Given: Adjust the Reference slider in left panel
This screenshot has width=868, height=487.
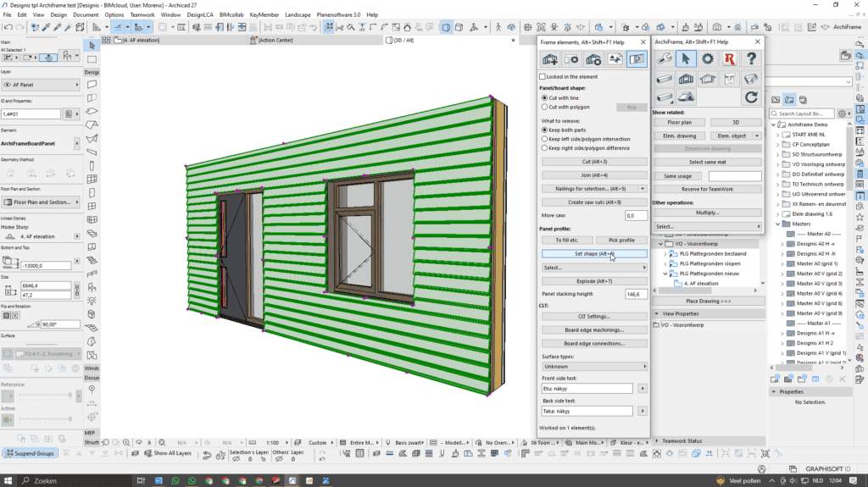Looking at the screenshot, I should point(45,396).
